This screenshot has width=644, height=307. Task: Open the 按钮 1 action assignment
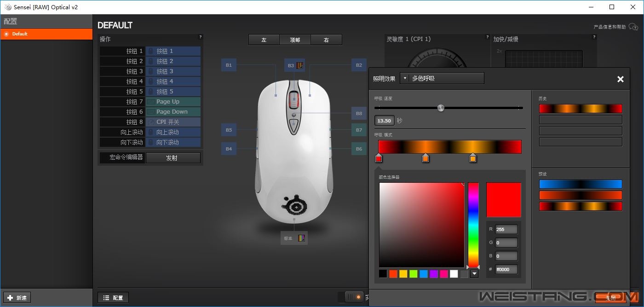pos(173,51)
